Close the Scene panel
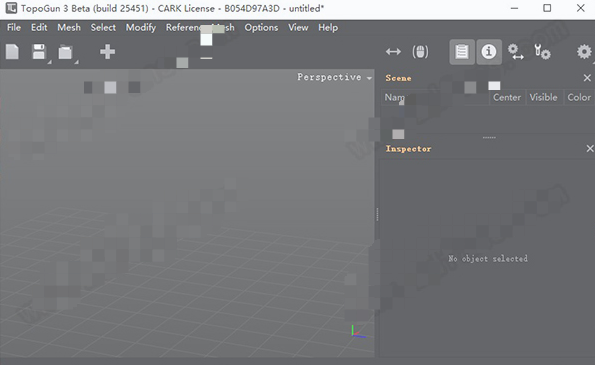The image size is (595, 365). point(587,78)
